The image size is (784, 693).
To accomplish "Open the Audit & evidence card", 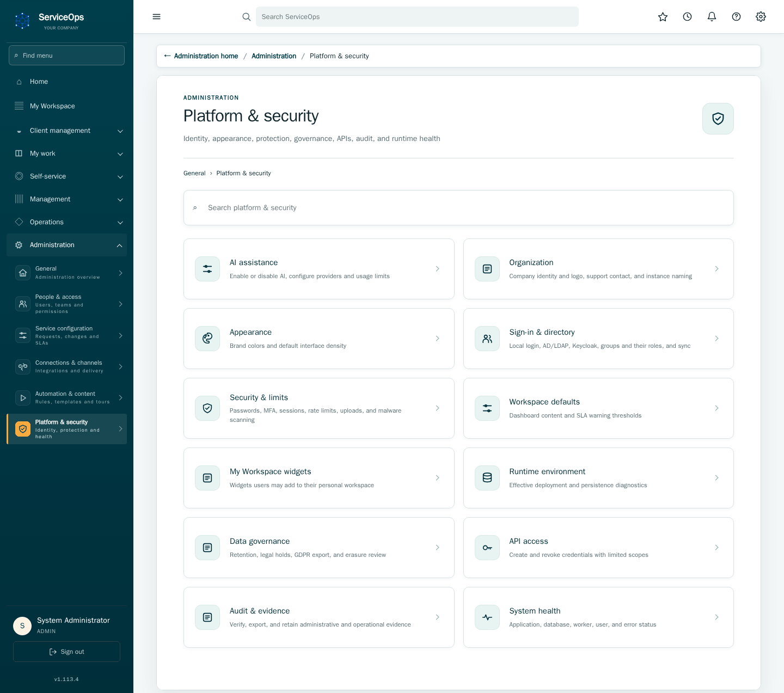I will (x=319, y=617).
